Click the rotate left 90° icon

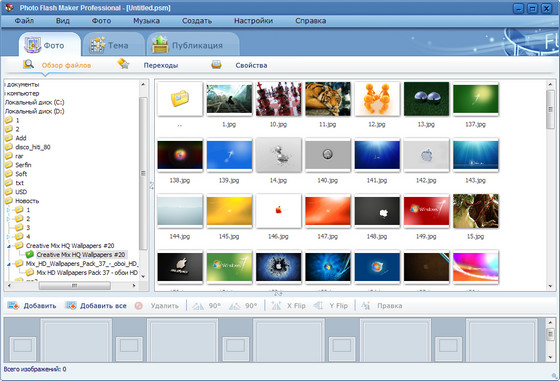coord(198,306)
